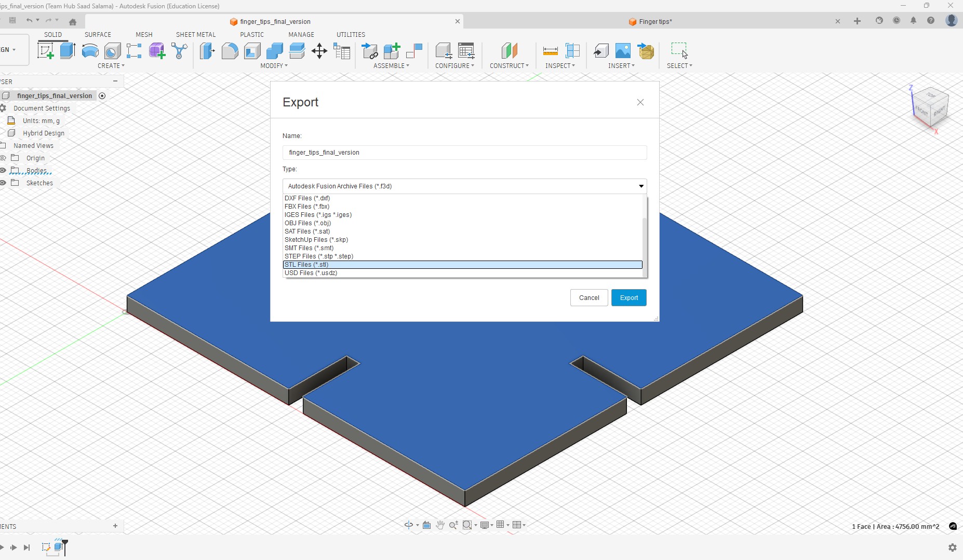Activate the window Select tool
Image resolution: width=963 pixels, height=560 pixels.
(x=679, y=51)
